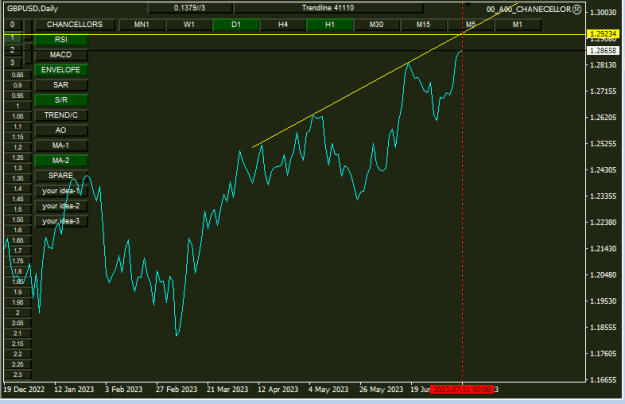Switch to the M1 timeframe
Screen dimensions: 625x404
point(517,25)
